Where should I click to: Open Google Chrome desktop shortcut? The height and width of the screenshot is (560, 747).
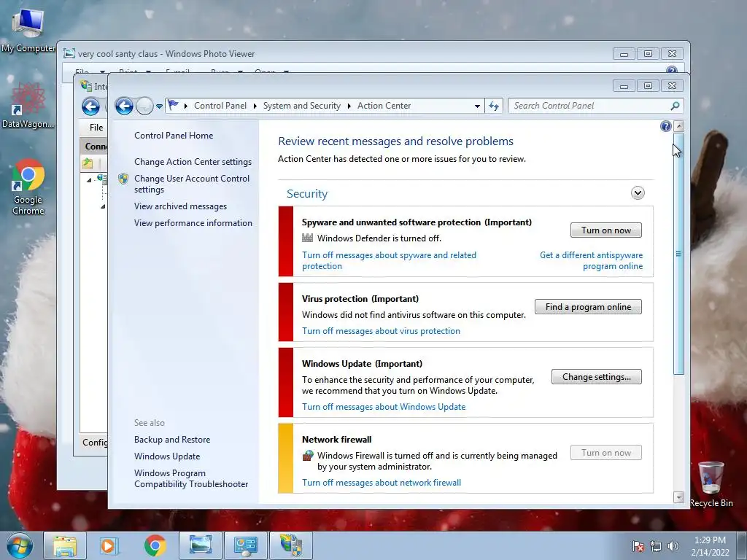(x=28, y=187)
